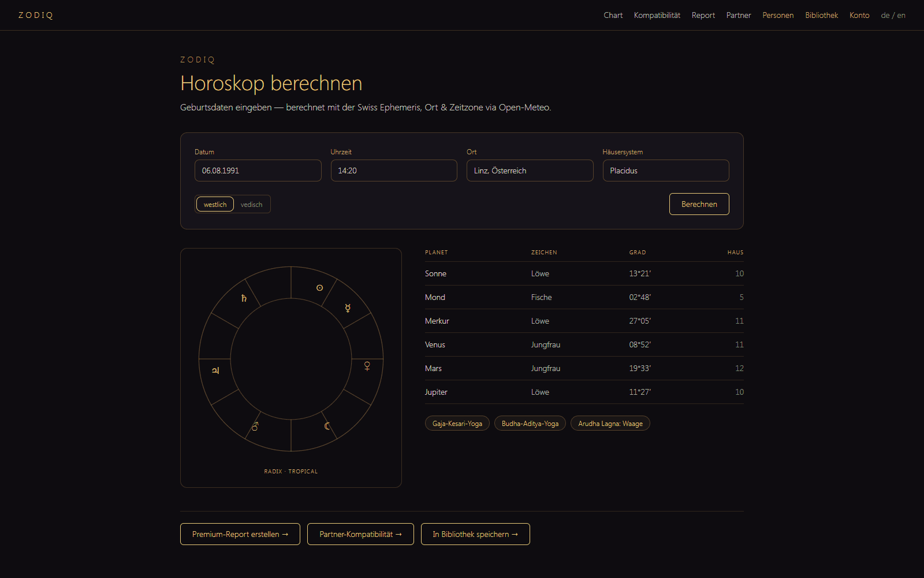The image size is (924, 578).
Task: Click the Berechnen button
Action: [699, 204]
